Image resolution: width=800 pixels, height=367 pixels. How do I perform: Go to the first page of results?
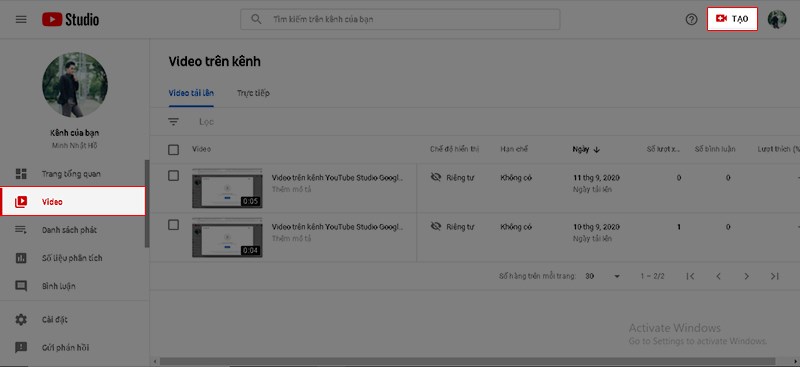click(690, 276)
